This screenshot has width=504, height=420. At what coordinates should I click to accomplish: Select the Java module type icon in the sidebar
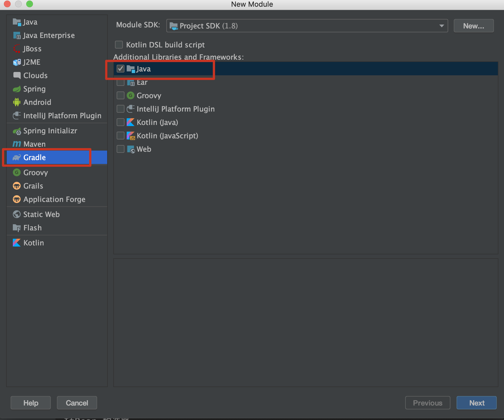point(17,22)
